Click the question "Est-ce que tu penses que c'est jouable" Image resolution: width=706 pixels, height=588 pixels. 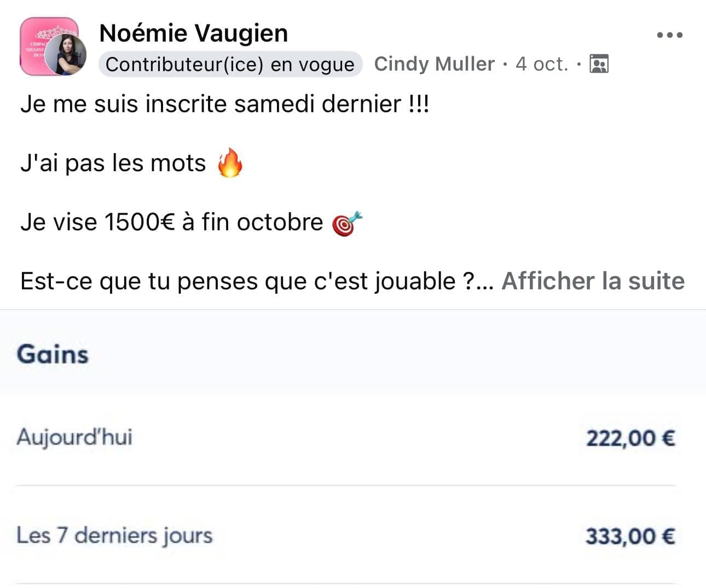246,281
